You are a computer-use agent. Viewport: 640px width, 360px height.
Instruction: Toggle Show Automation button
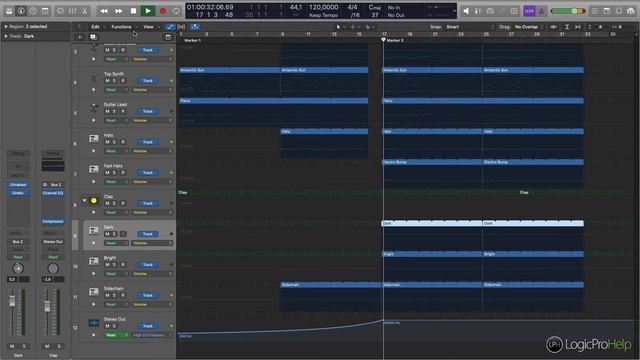tap(169, 27)
